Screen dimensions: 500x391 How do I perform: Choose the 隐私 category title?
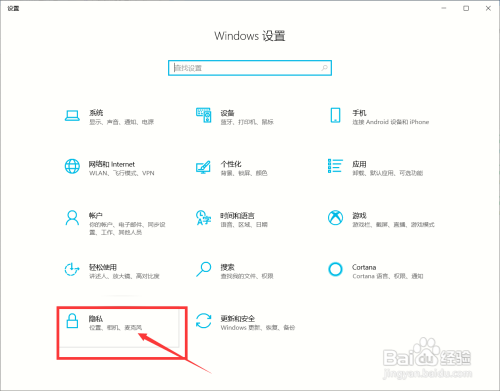pos(96,318)
